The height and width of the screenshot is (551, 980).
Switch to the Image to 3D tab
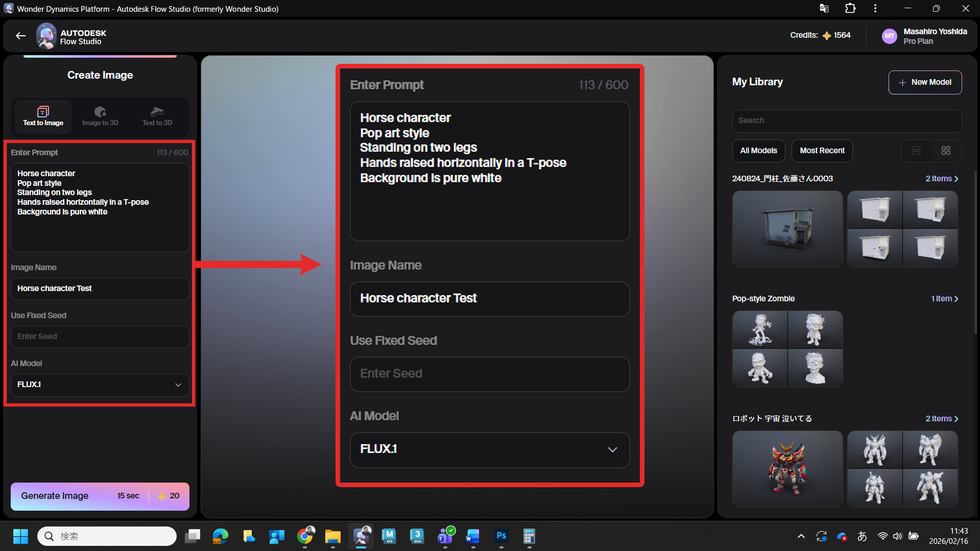pos(100,116)
